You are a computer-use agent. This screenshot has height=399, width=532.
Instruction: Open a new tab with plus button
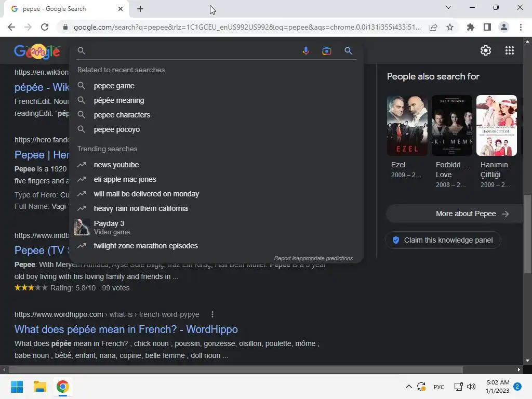140,9
